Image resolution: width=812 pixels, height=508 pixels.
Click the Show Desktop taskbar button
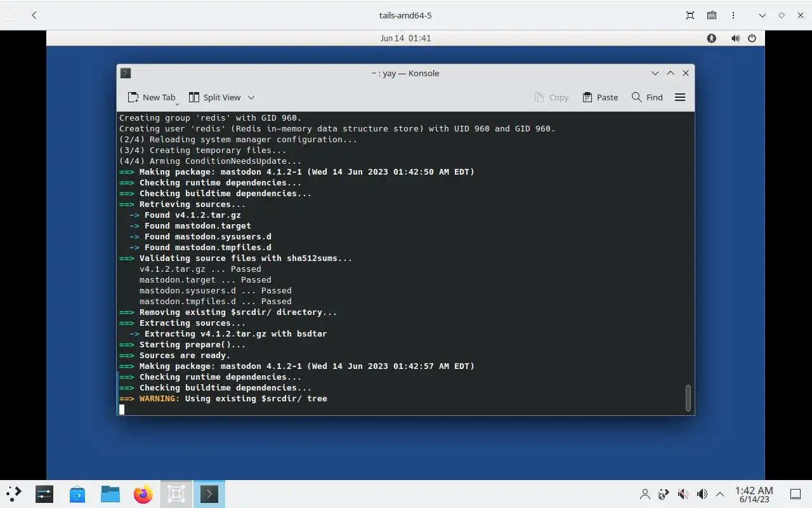pyautogui.click(x=796, y=494)
